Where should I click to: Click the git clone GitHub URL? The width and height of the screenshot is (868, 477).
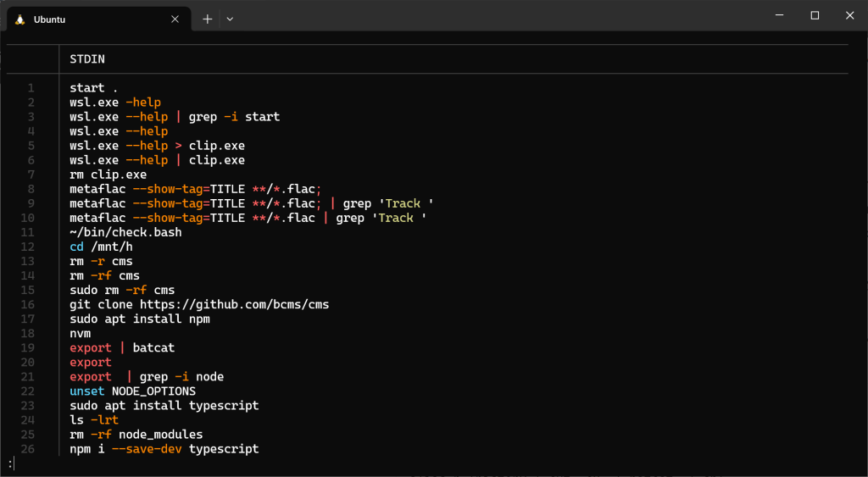235,304
